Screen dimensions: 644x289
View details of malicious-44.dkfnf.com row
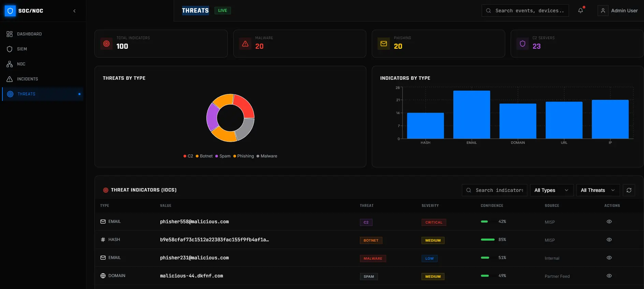pos(609,276)
